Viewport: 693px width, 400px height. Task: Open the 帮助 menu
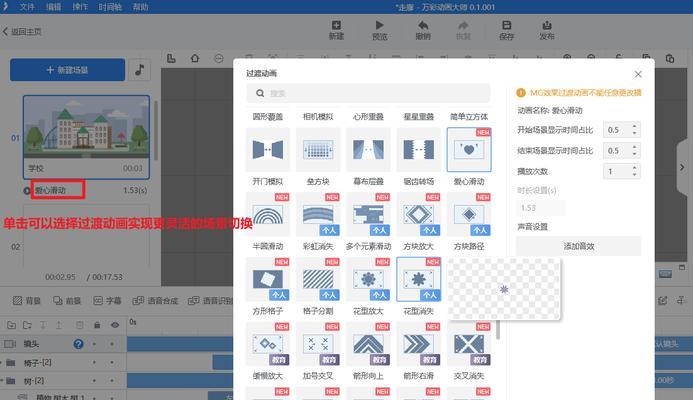click(141, 7)
